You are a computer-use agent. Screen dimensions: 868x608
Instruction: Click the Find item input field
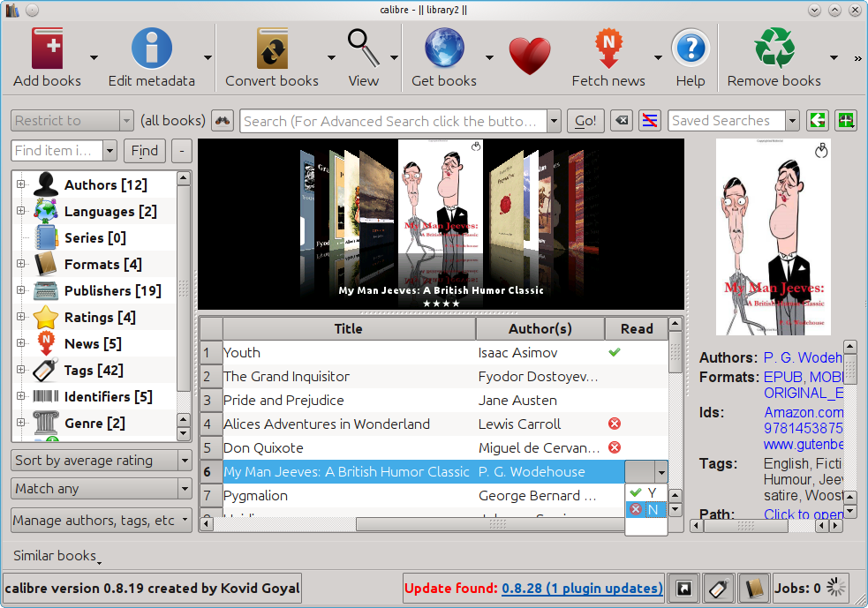[57, 151]
